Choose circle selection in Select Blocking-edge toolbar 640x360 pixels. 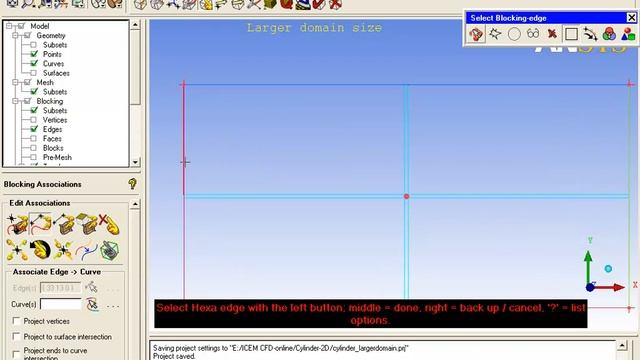click(514, 34)
